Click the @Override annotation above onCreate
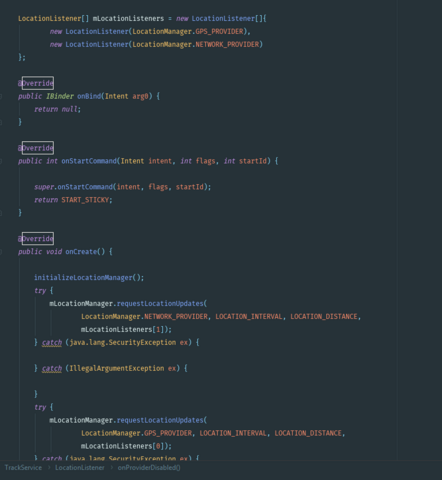442x480 pixels. click(36, 238)
